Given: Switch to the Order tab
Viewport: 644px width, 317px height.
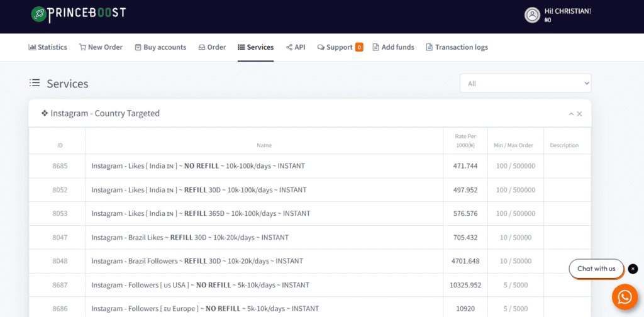Looking at the screenshot, I should pyautogui.click(x=212, y=47).
